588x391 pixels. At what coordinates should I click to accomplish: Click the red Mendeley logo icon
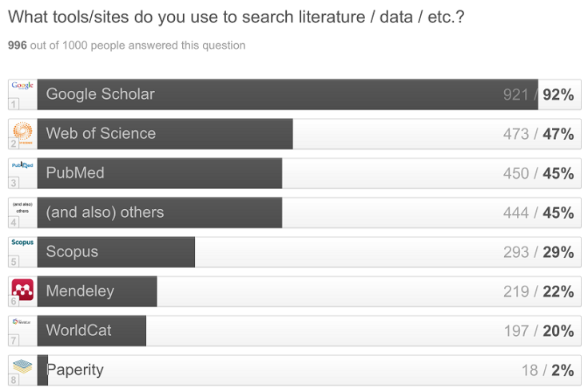click(22, 290)
